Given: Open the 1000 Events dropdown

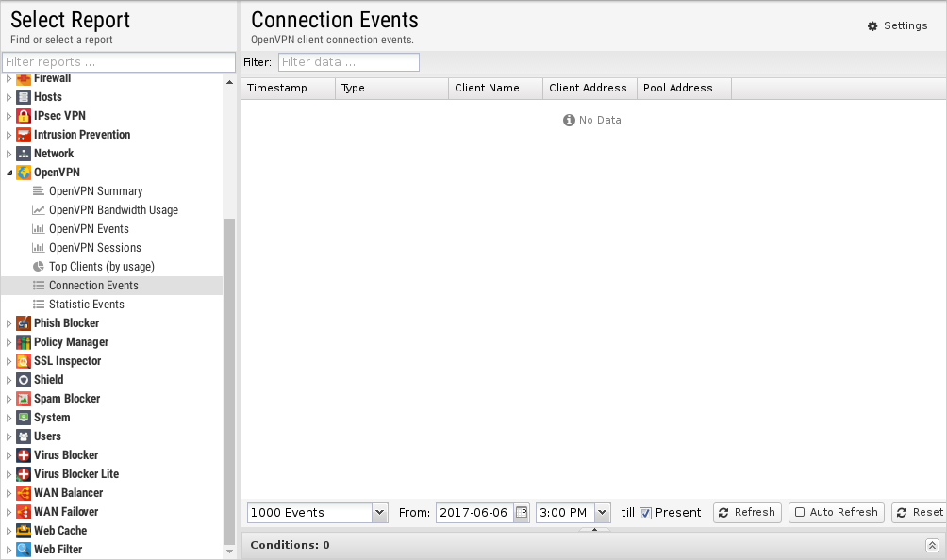Looking at the screenshot, I should [x=379, y=512].
